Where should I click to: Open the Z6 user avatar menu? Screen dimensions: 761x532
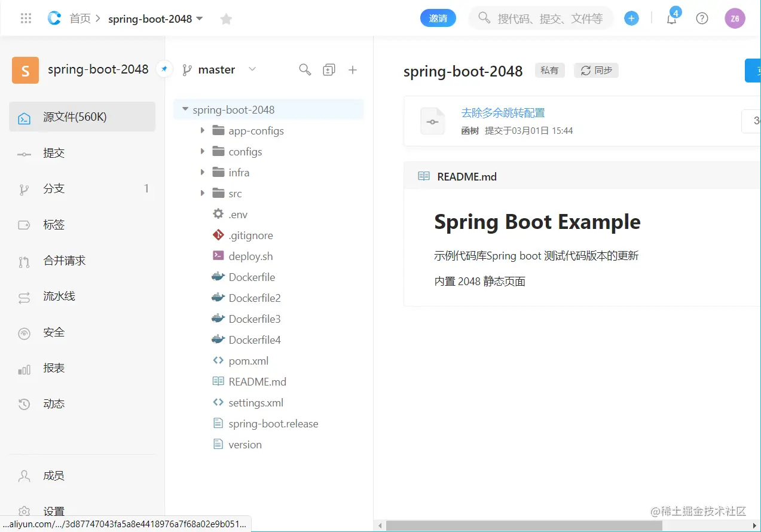pos(735,19)
